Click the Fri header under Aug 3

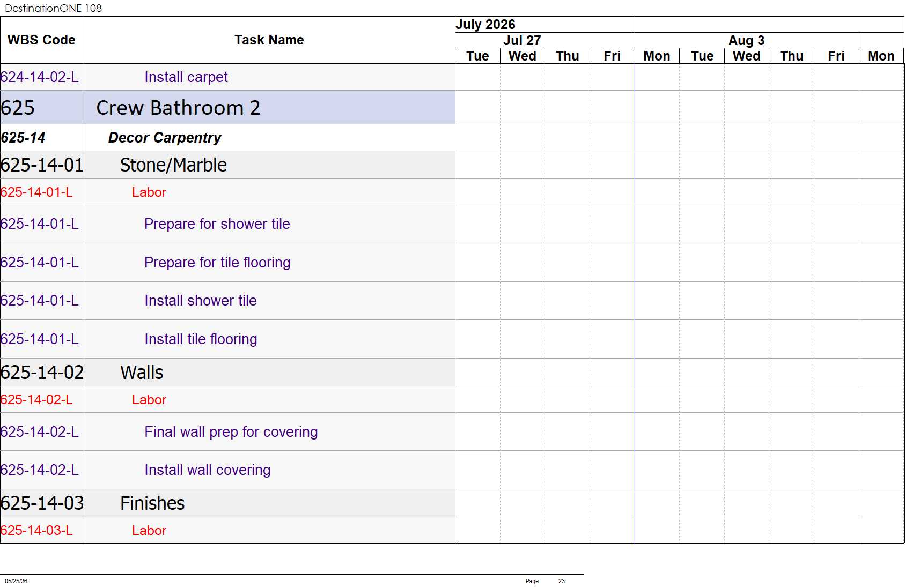coord(836,56)
